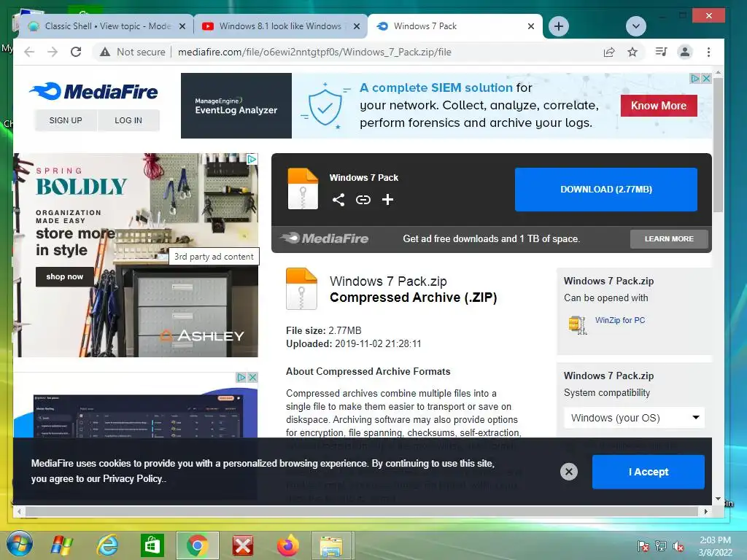Click the vertical scrollbar thumb

coord(718,145)
